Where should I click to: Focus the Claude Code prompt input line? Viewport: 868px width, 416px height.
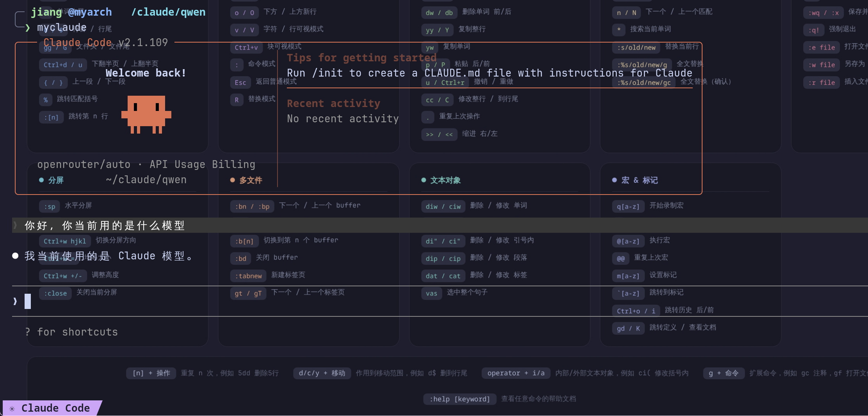[440, 301]
